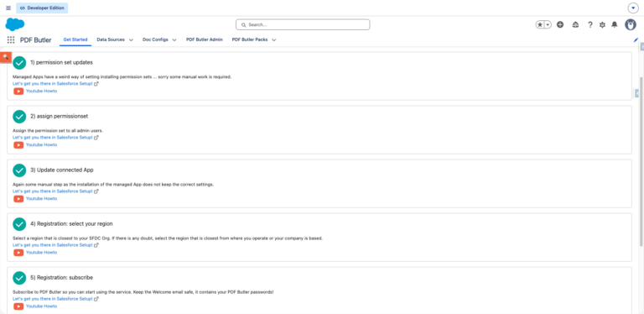Click the checkmark for Registration: select your region
644x314 pixels.
[x=19, y=224]
